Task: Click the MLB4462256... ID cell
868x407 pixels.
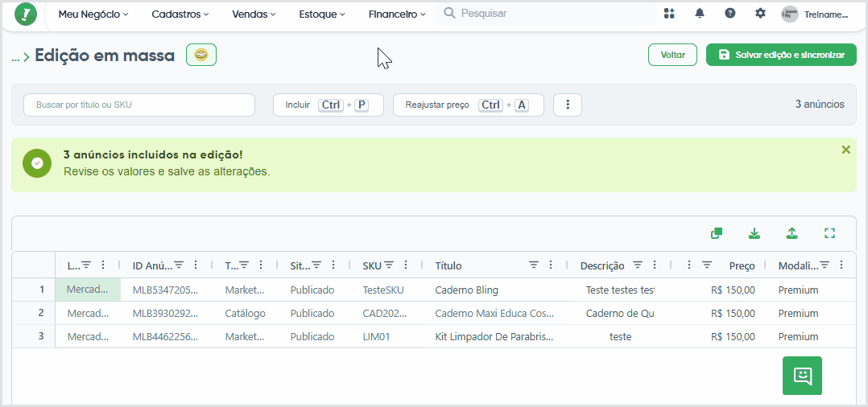Action: point(166,336)
